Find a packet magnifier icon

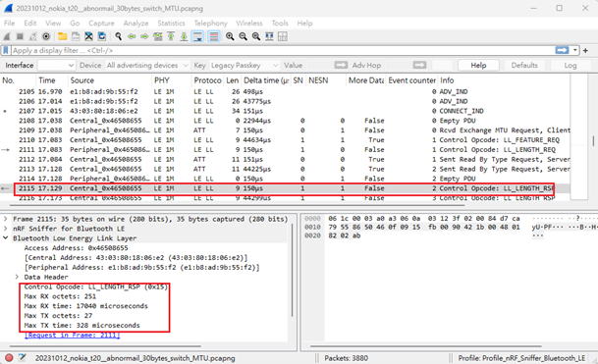(119, 36)
